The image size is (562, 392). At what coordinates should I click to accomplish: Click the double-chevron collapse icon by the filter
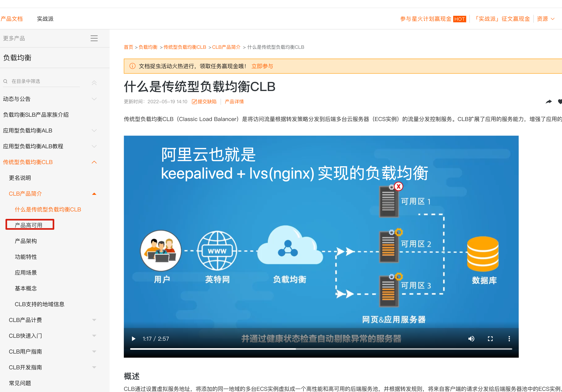click(x=94, y=83)
